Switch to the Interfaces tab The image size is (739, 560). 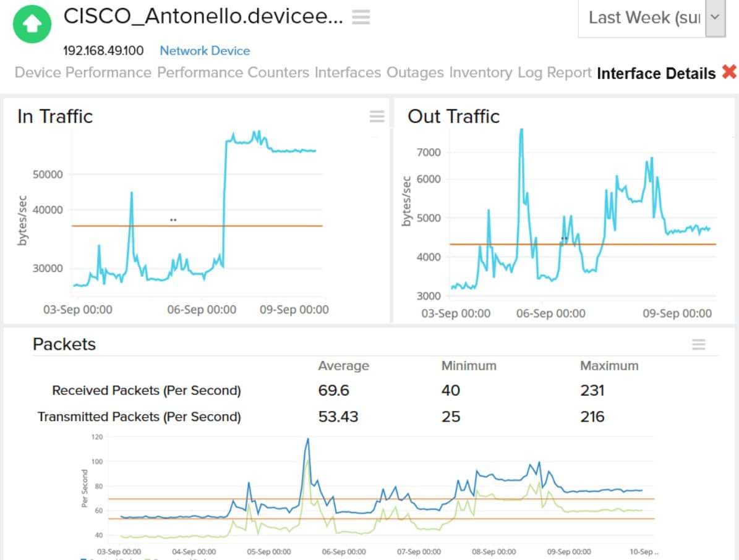(348, 72)
